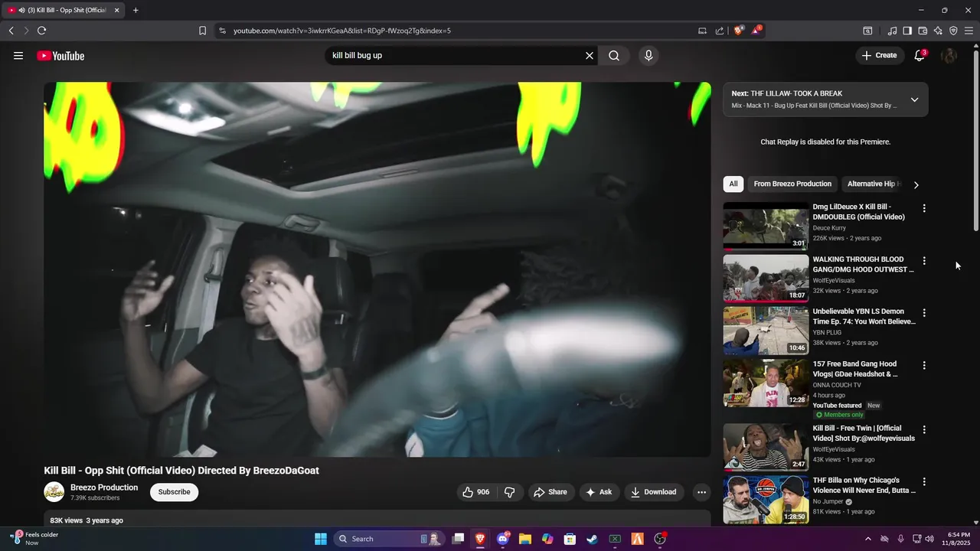Viewport: 980px width, 551px height.
Task: Open the YouTube hamburger guide menu
Action: coord(18,56)
